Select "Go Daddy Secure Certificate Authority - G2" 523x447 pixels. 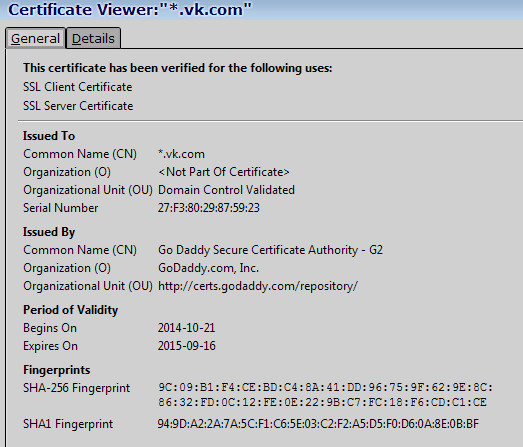pyautogui.click(x=270, y=250)
